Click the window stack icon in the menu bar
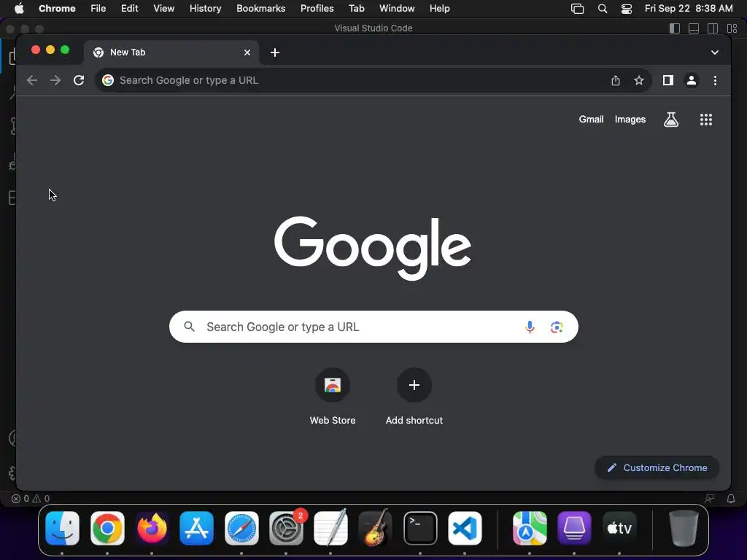 click(x=578, y=9)
